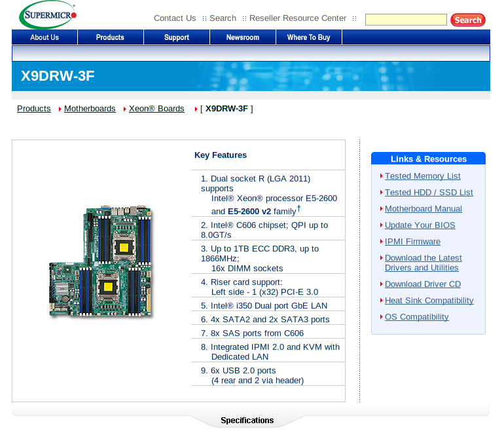Open the OS Compatibility link
The width and height of the screenshot is (504, 431).
point(416,317)
